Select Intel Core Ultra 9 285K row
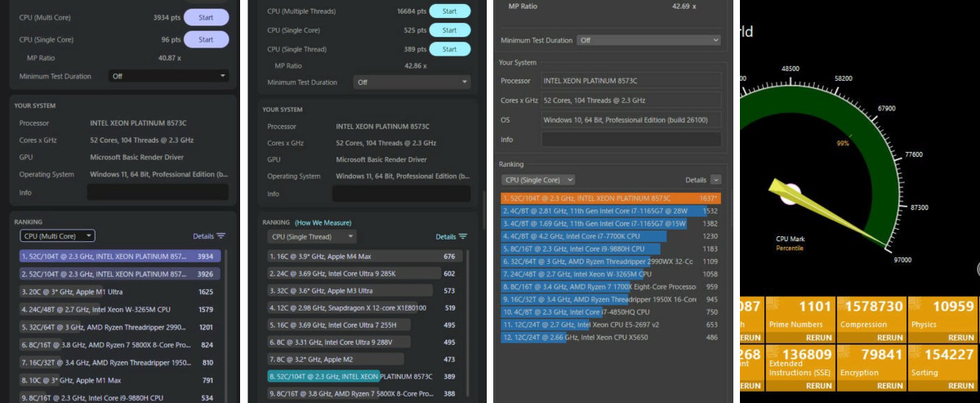Screen dimensions: 980x403 point(364,274)
